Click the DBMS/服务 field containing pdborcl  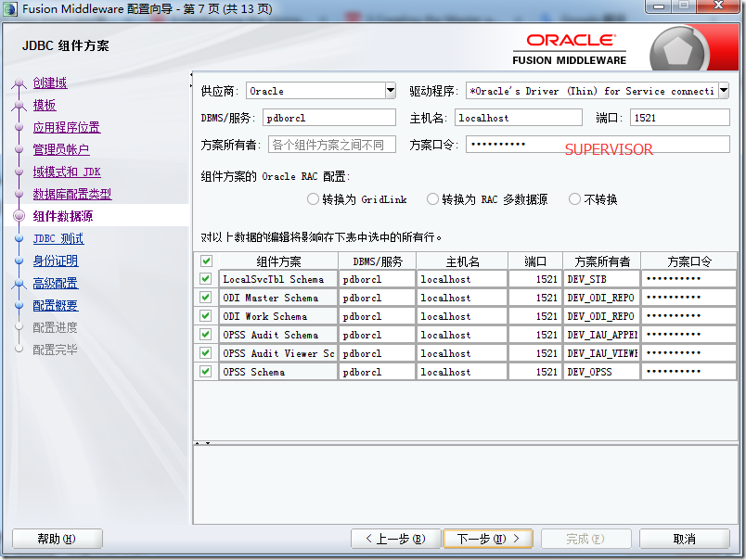(x=329, y=118)
